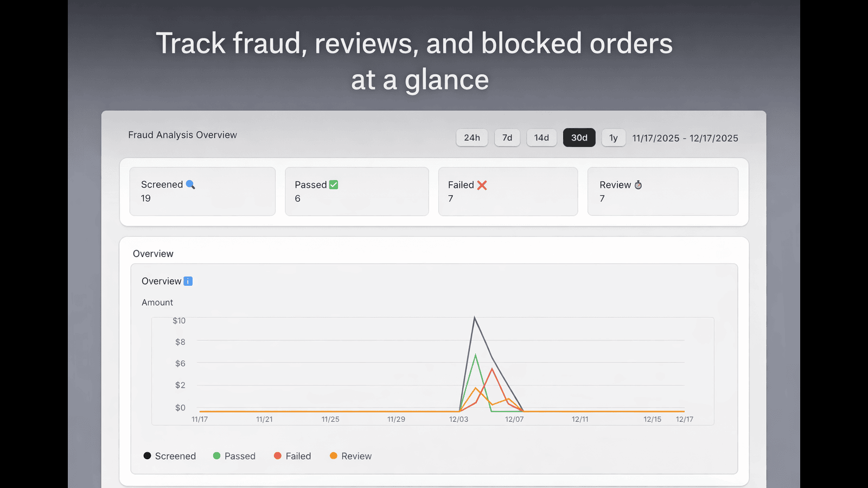This screenshot has height=488, width=868.
Task: Click the orange Review legend dot
Action: [334, 455]
